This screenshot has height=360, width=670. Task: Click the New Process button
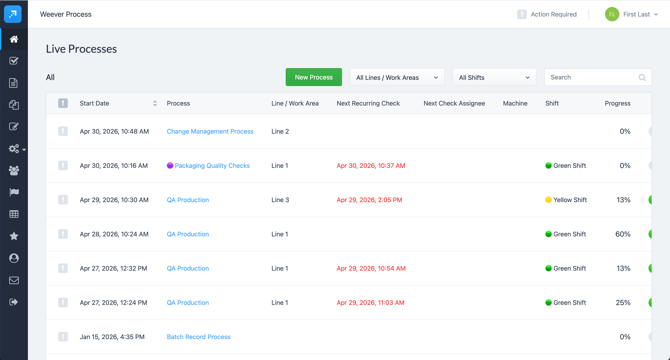tap(314, 77)
